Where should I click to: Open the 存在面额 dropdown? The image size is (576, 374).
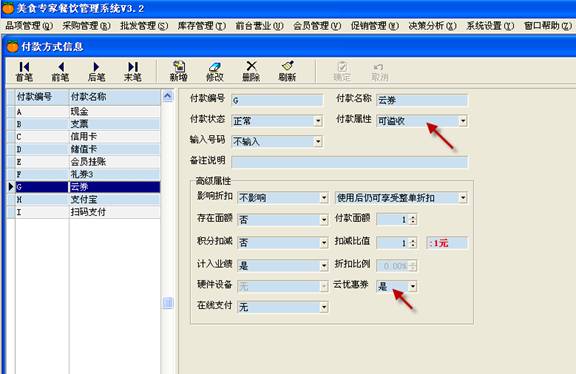tap(324, 220)
